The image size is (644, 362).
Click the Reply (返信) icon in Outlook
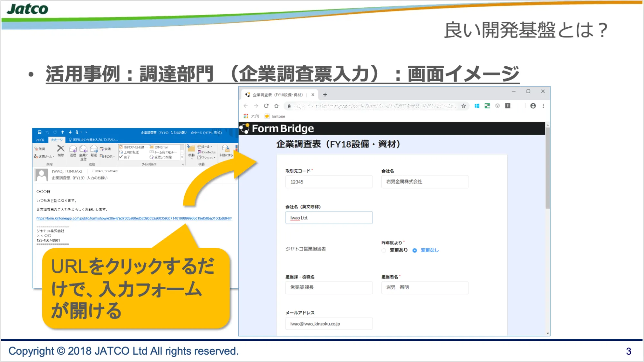click(x=73, y=149)
